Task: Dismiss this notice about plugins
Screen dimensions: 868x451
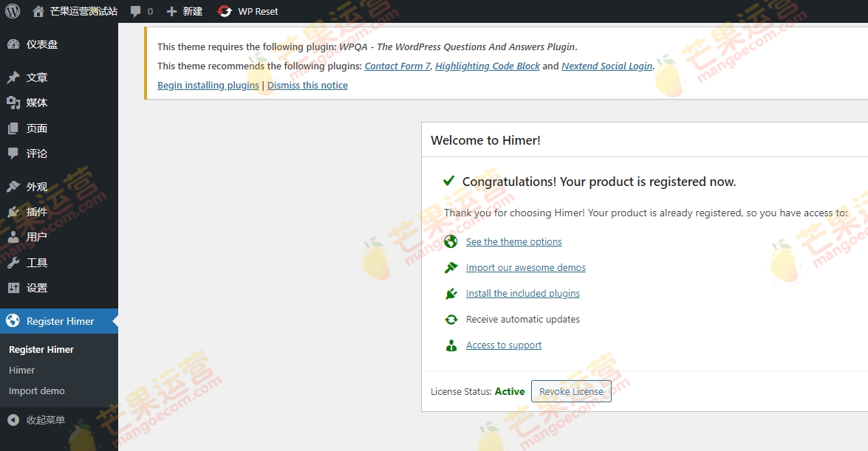Action: coord(307,85)
